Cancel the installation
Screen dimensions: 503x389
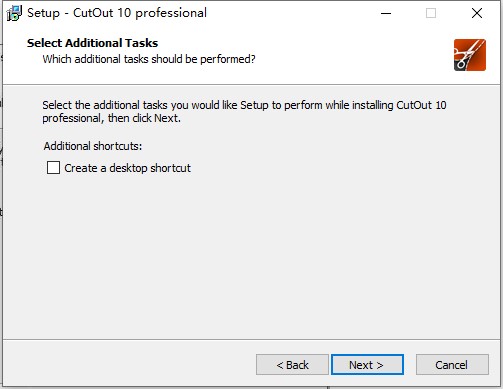(x=452, y=365)
